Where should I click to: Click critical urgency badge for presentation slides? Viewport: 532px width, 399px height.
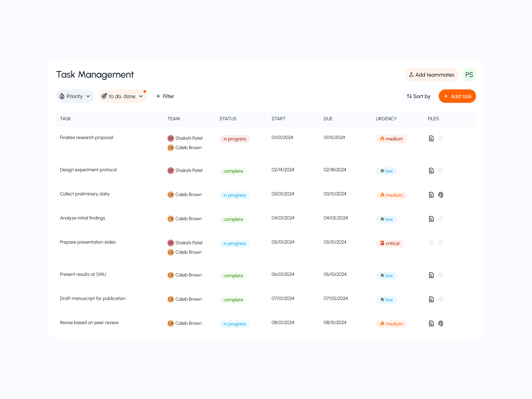(390, 243)
